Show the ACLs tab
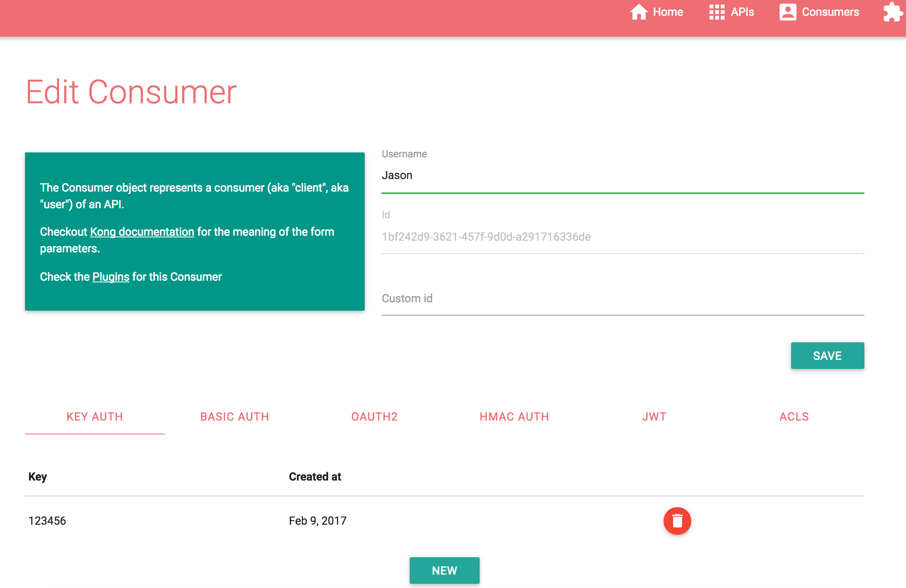 click(794, 416)
